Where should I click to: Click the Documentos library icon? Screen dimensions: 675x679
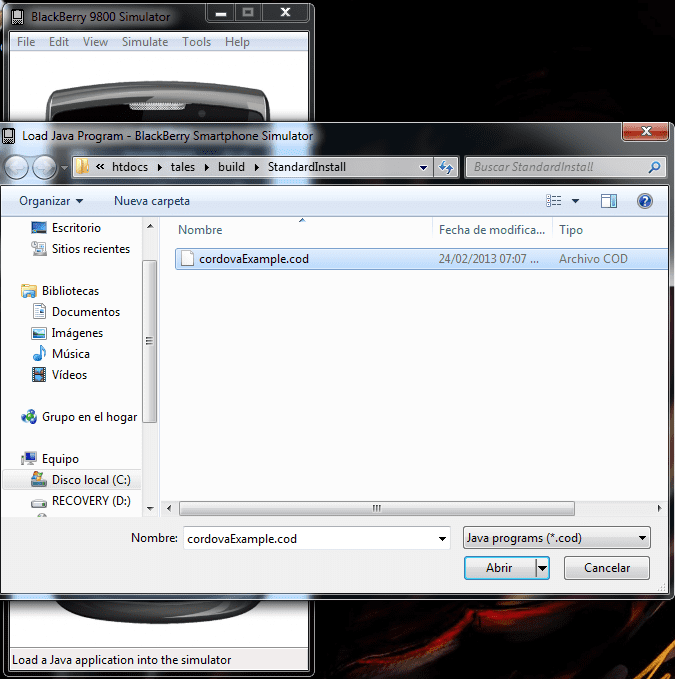tap(39, 311)
